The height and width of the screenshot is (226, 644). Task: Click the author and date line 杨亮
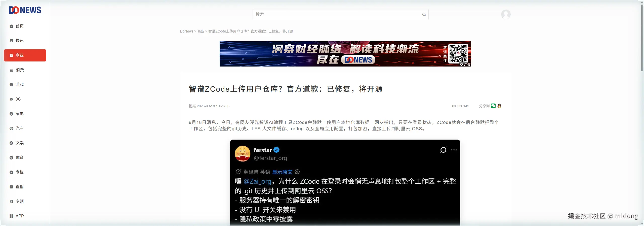tap(209, 106)
